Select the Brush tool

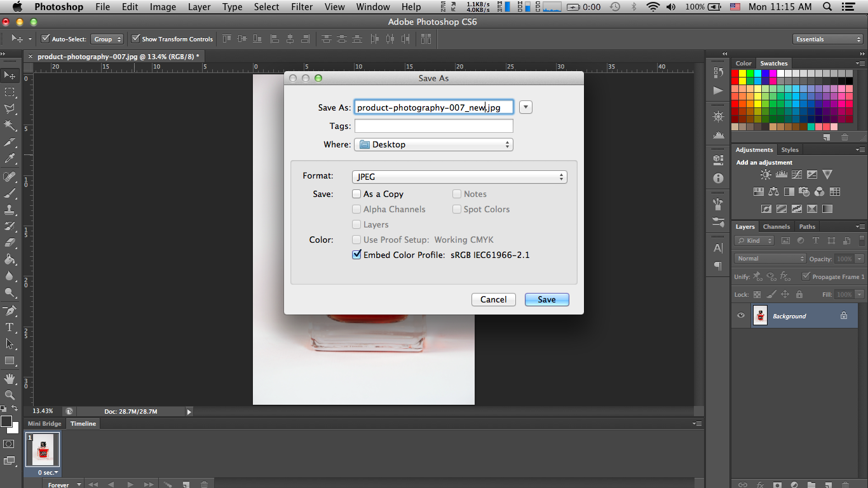coord(10,193)
